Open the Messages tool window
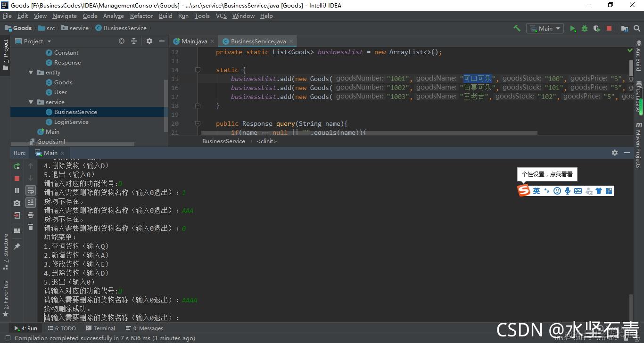Viewport: 644px width, 343px height. tap(145, 328)
